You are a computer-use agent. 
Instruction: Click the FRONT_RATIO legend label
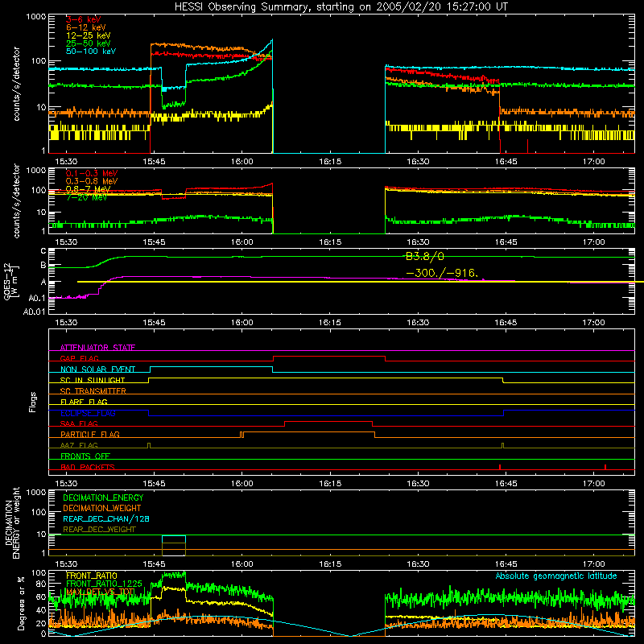coord(92,576)
